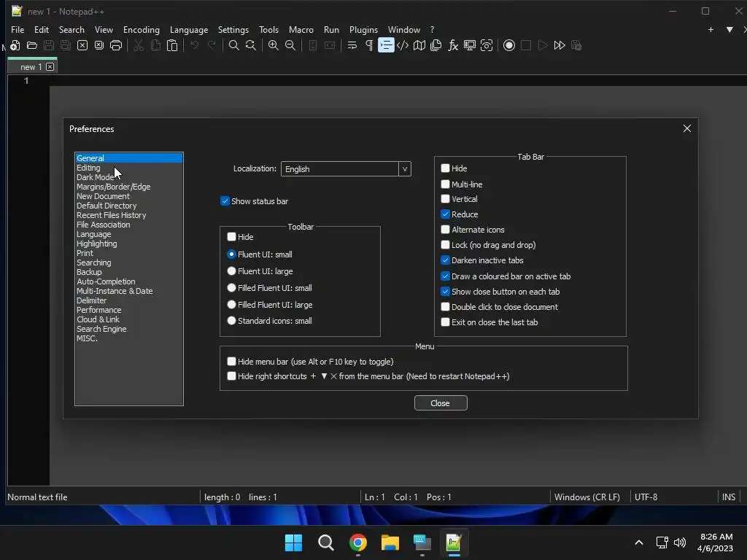Click the Zoom Out toolbar icon
This screenshot has height=560, width=747.
290,45
